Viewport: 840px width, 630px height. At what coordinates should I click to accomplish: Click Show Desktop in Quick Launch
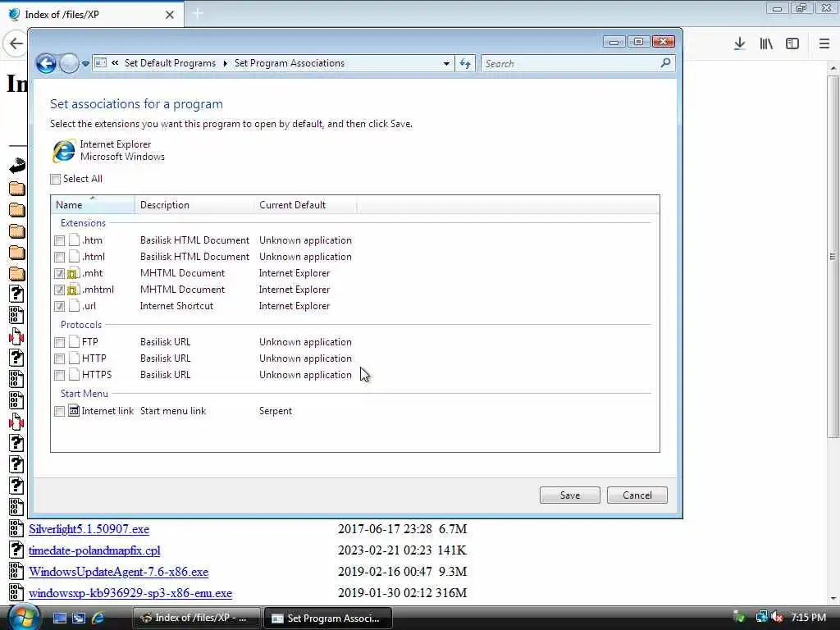point(59,619)
